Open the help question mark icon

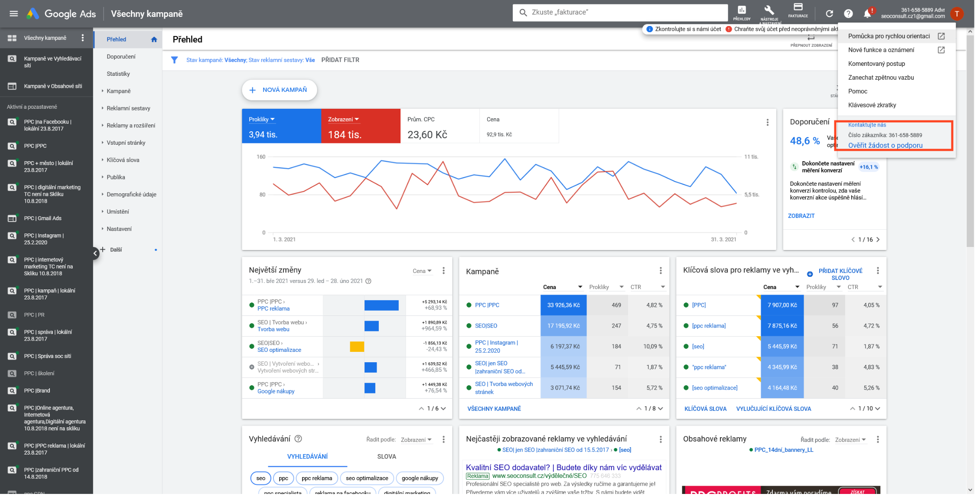click(853, 13)
